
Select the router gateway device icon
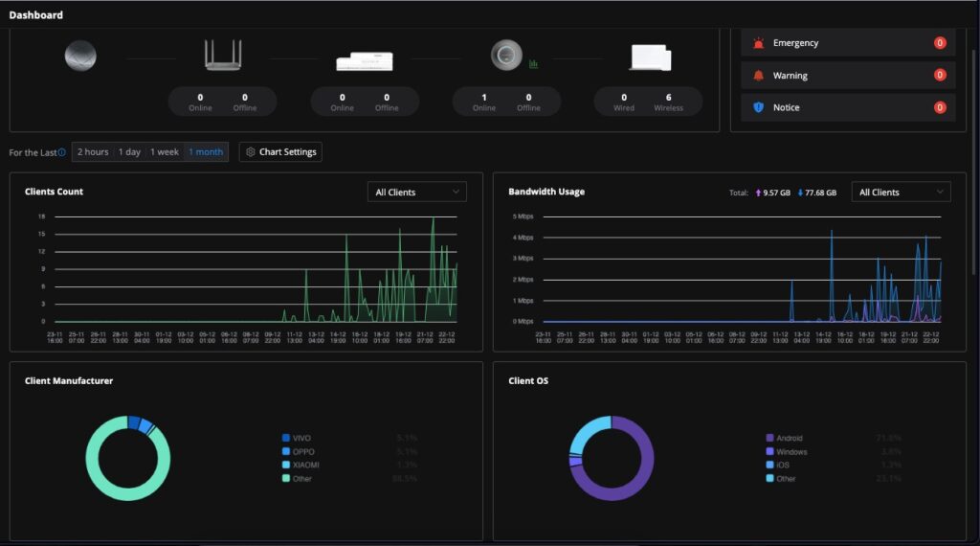pos(222,56)
